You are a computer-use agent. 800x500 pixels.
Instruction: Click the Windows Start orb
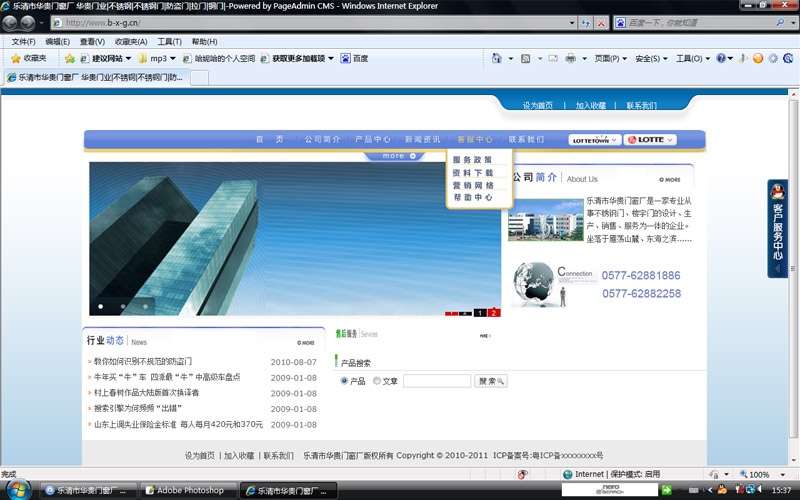click(18, 489)
